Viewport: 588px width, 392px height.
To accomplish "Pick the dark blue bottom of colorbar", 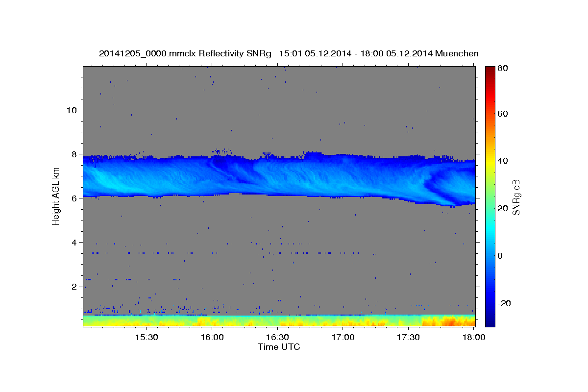I will [490, 321].
